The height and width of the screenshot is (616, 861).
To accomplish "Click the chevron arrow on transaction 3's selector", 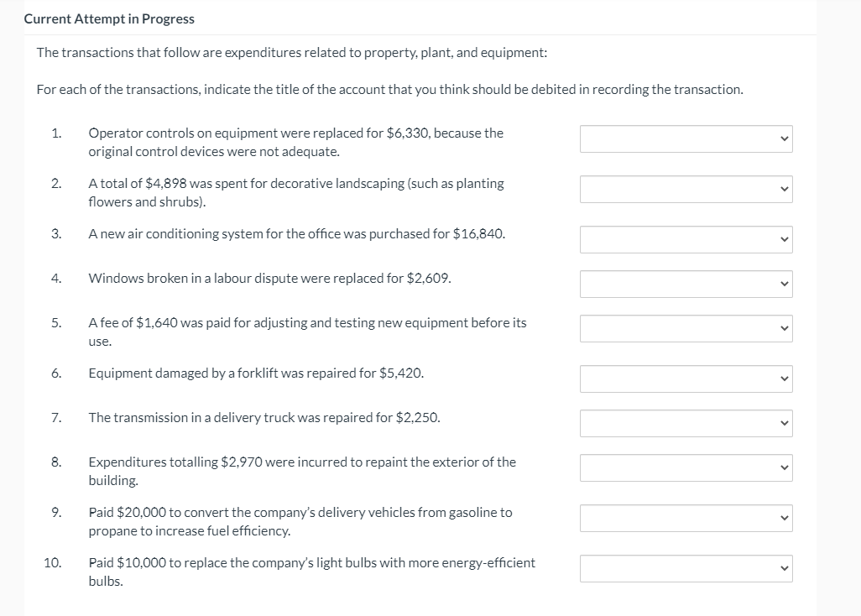I will click(782, 239).
